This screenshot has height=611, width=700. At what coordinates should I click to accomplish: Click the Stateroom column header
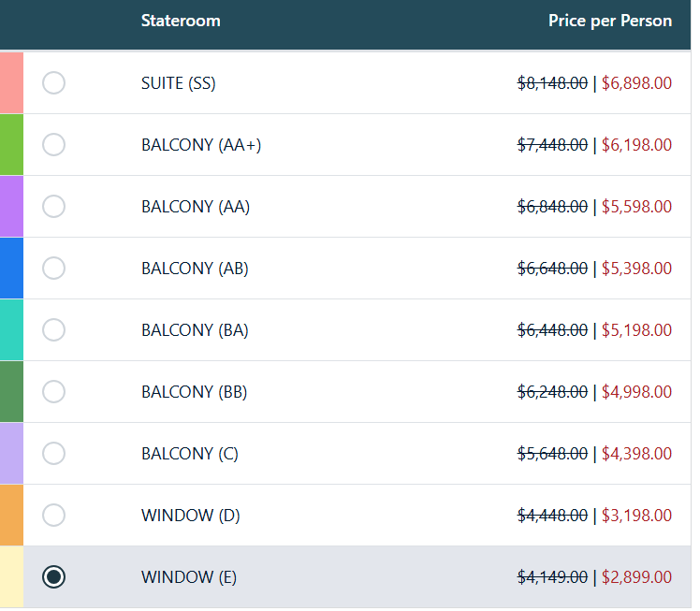coord(181,21)
